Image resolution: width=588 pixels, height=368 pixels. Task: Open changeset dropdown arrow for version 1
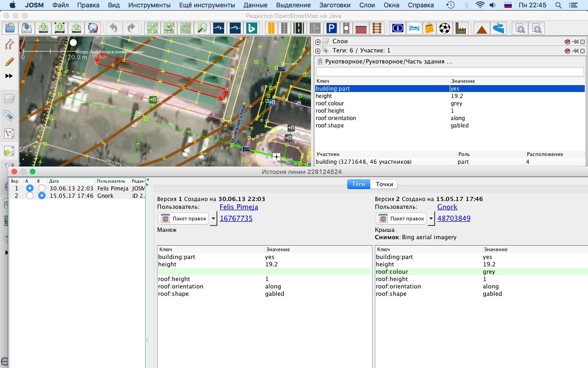[x=213, y=218]
